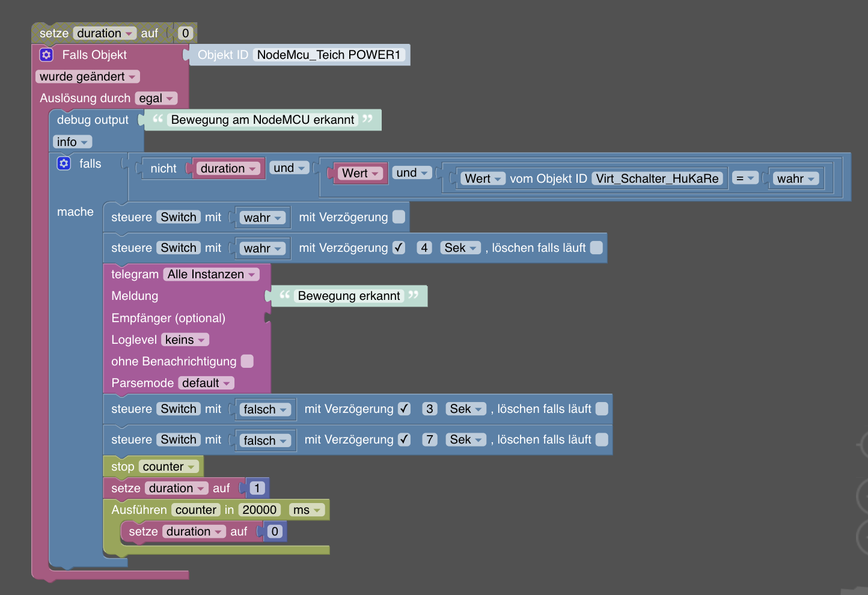868x595 pixels.
Task: Edit delay value 3
Action: click(430, 409)
